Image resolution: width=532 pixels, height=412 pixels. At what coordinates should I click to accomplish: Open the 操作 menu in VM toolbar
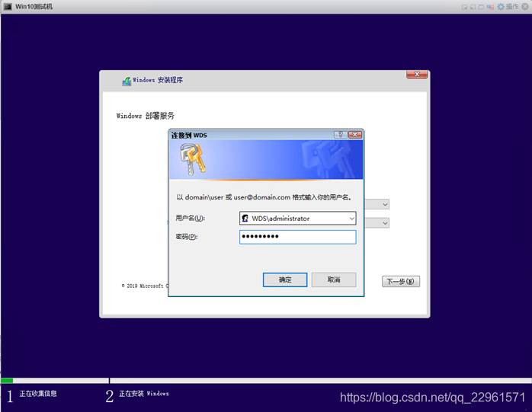tap(512, 6)
